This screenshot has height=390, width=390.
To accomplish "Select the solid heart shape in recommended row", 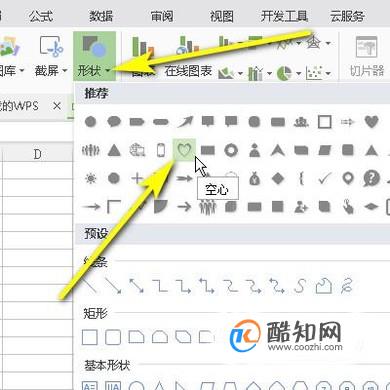I will coord(371,122).
